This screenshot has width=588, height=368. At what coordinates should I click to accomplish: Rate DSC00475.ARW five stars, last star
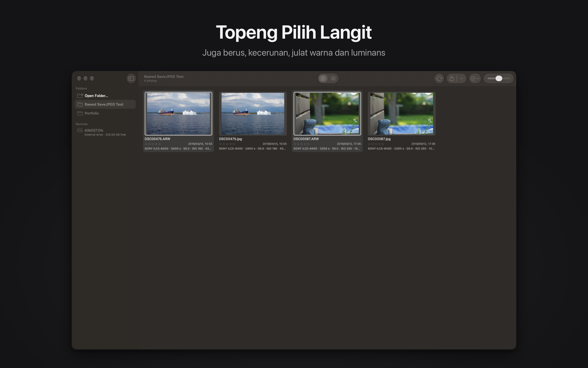[x=159, y=144]
